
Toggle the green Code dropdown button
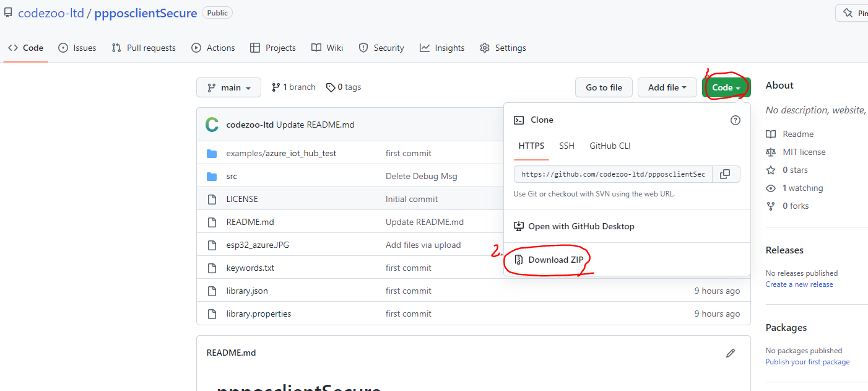(726, 87)
